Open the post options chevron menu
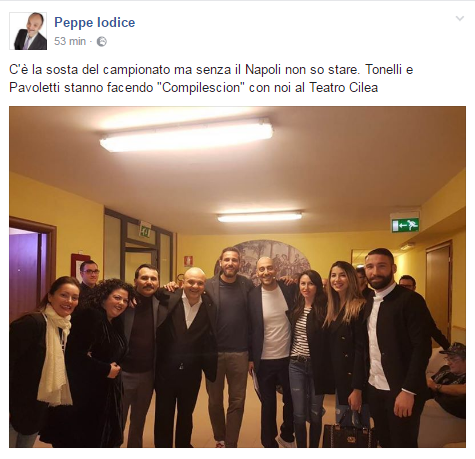Viewport: 475px width, 459px height. (x=460, y=18)
